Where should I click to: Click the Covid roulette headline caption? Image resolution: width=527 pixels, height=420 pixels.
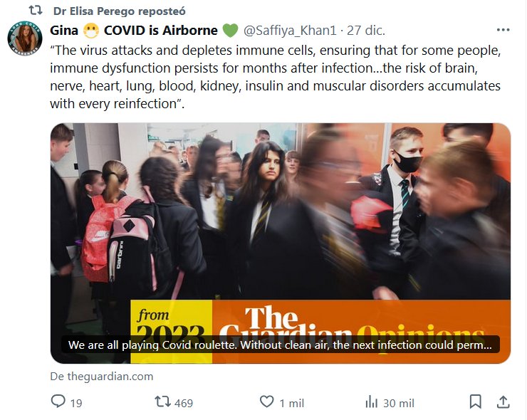281,345
